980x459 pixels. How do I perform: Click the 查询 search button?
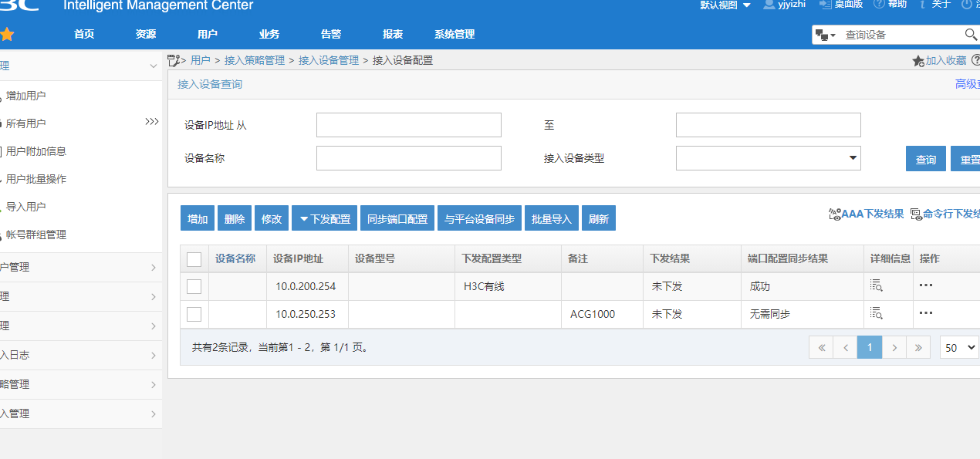click(x=926, y=159)
